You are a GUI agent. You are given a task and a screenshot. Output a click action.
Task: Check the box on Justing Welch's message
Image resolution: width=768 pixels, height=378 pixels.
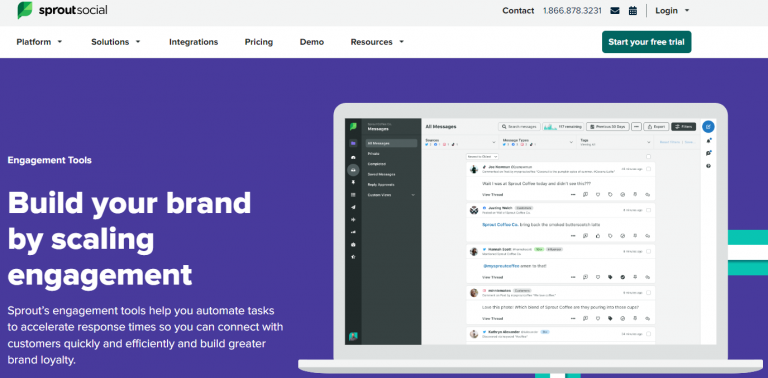point(648,210)
